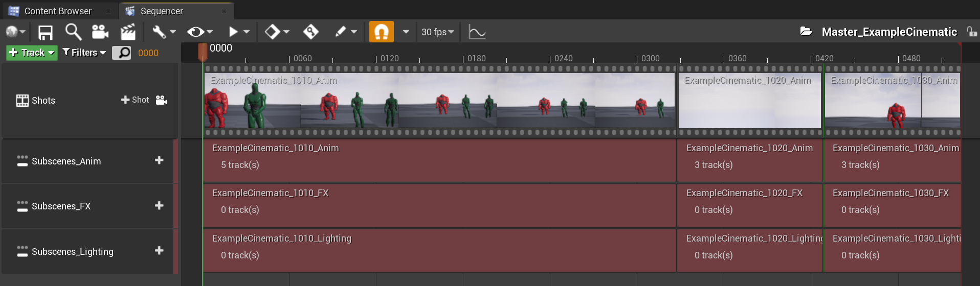Open the Filters dropdown
The height and width of the screenshot is (286, 980).
(x=84, y=52)
